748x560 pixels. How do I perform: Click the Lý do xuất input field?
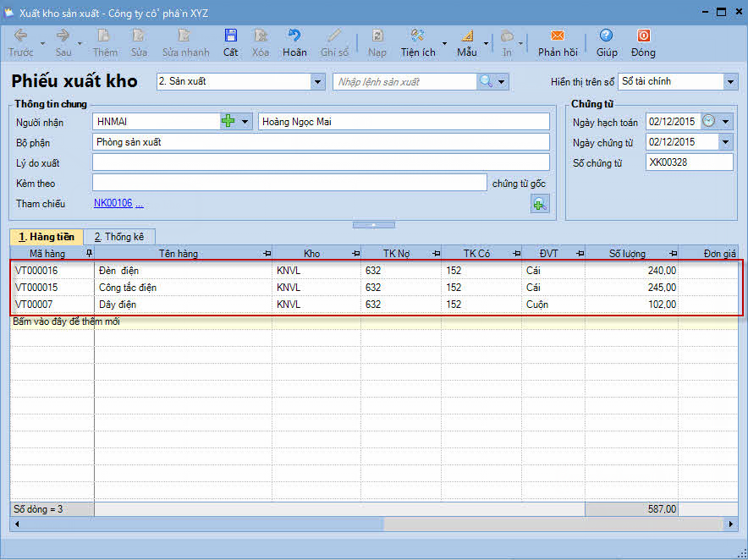321,162
